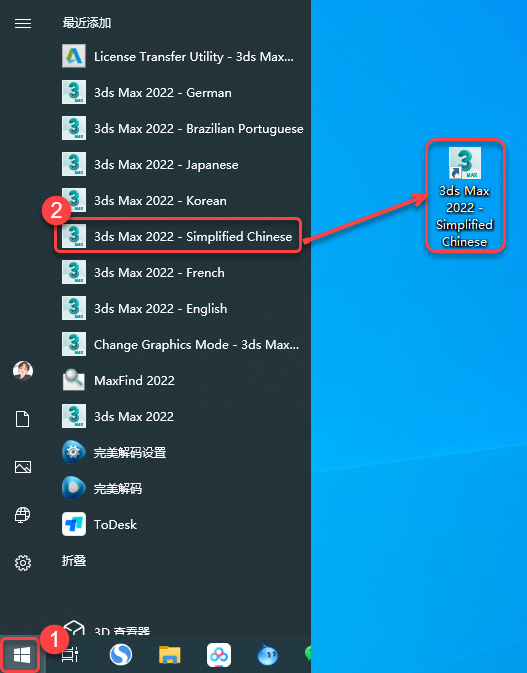Launch 3ds Max 2022 - Korean
This screenshot has height=673, width=527.
(x=178, y=200)
